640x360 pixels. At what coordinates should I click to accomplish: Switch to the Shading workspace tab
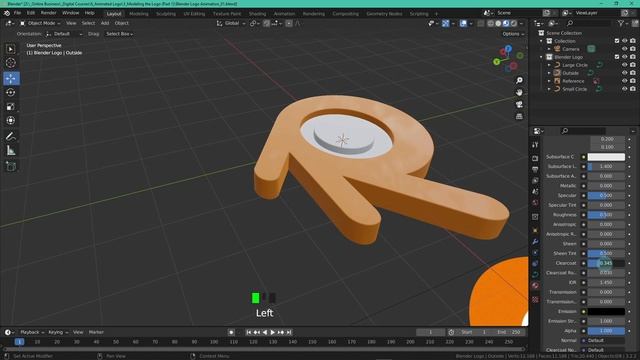point(257,13)
